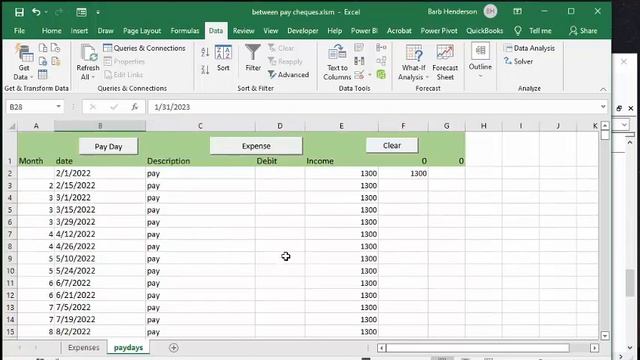
Task: Select cell with date 3/15/2022
Action: tap(100, 210)
